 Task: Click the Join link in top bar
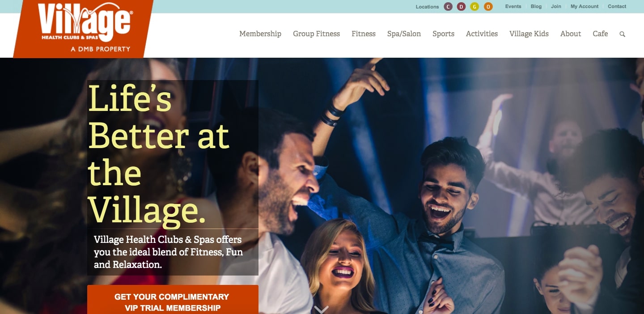pos(556,6)
